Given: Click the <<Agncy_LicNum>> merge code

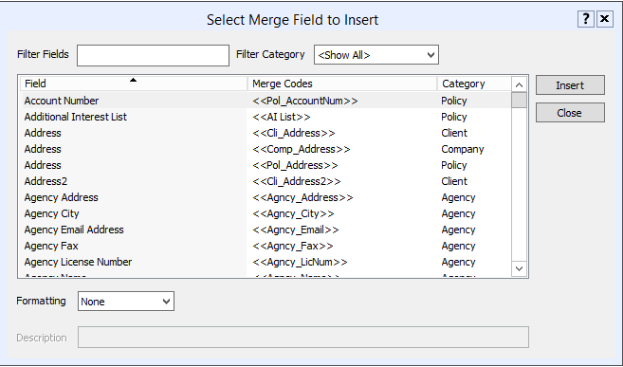Looking at the screenshot, I should [x=300, y=262].
